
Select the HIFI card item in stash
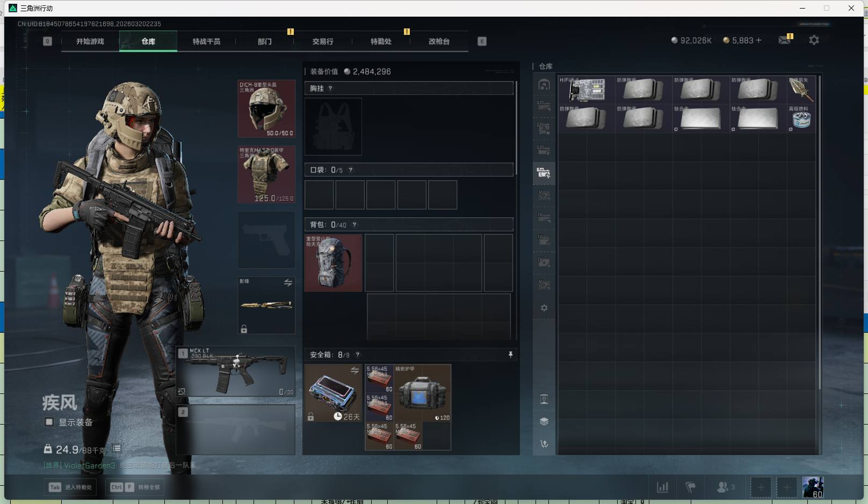(586, 90)
